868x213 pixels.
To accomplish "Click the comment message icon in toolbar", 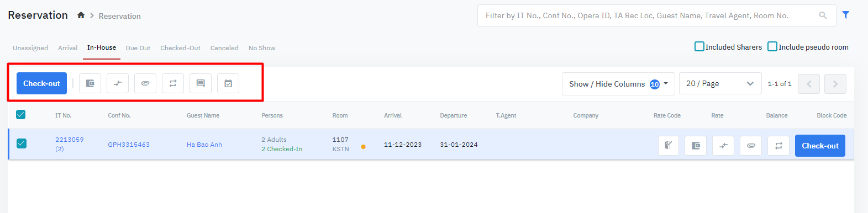I will point(201,83).
